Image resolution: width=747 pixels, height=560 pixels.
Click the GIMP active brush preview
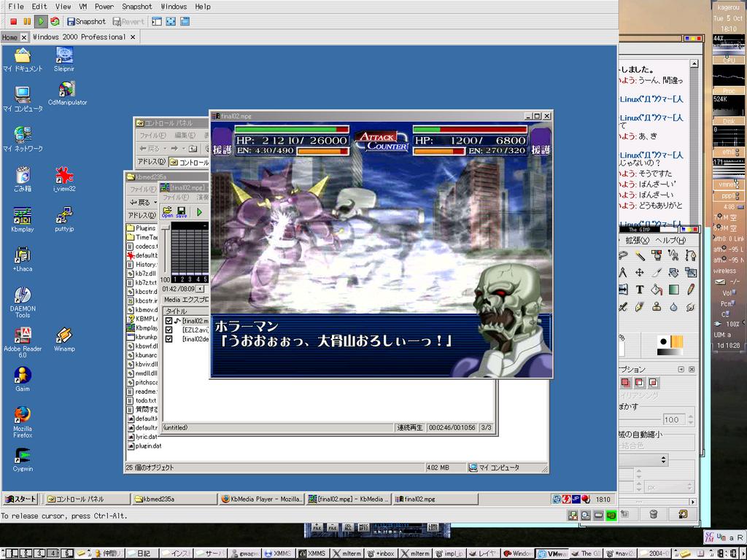point(663,341)
